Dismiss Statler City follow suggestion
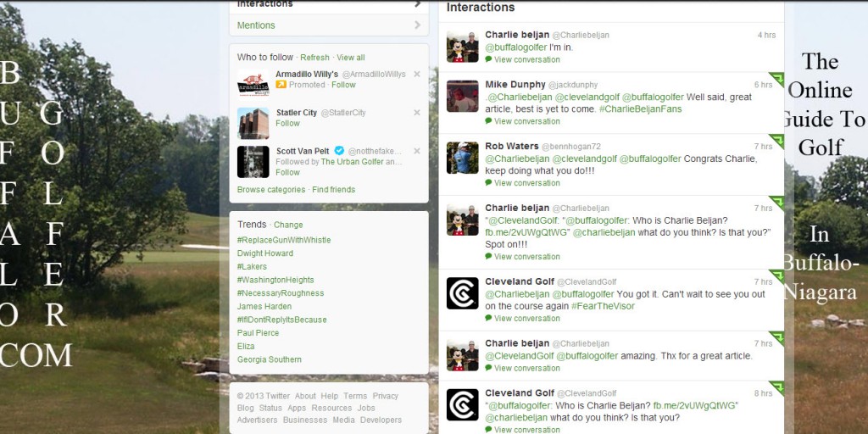The height and width of the screenshot is (434, 868). click(x=417, y=113)
